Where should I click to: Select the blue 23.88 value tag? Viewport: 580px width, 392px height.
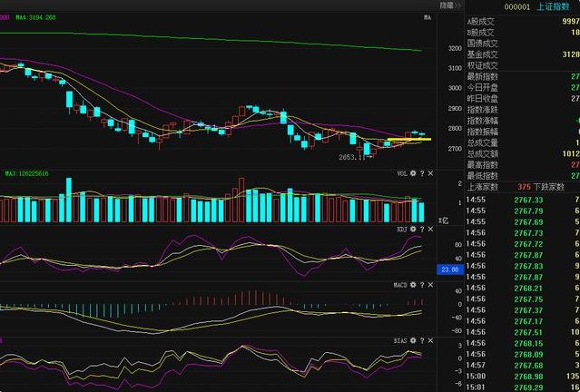(450, 270)
